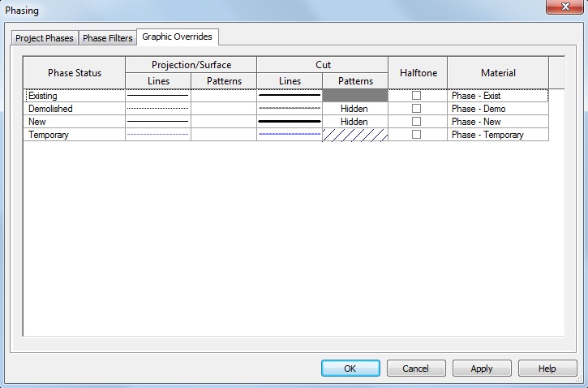Edit dashed Cut Lines for Demolished
The width and height of the screenshot is (588, 388).
pos(290,109)
